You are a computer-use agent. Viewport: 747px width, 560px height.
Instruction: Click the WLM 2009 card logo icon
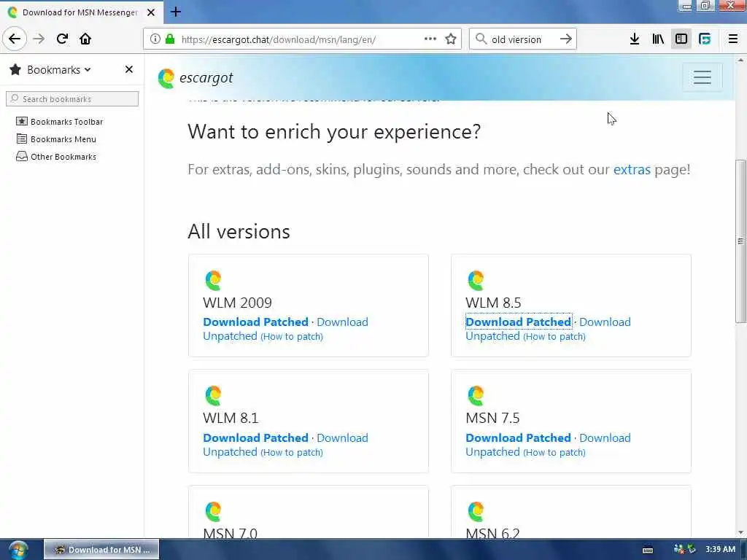coord(213,280)
